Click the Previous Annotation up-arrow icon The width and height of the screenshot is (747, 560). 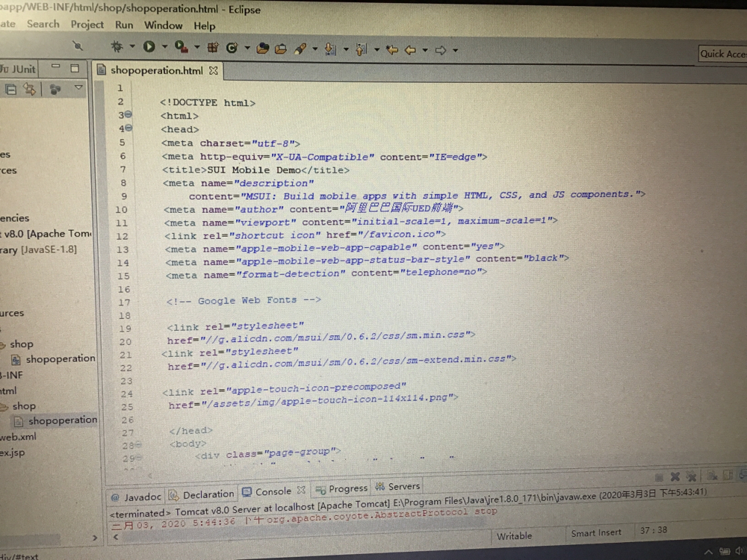tap(361, 49)
